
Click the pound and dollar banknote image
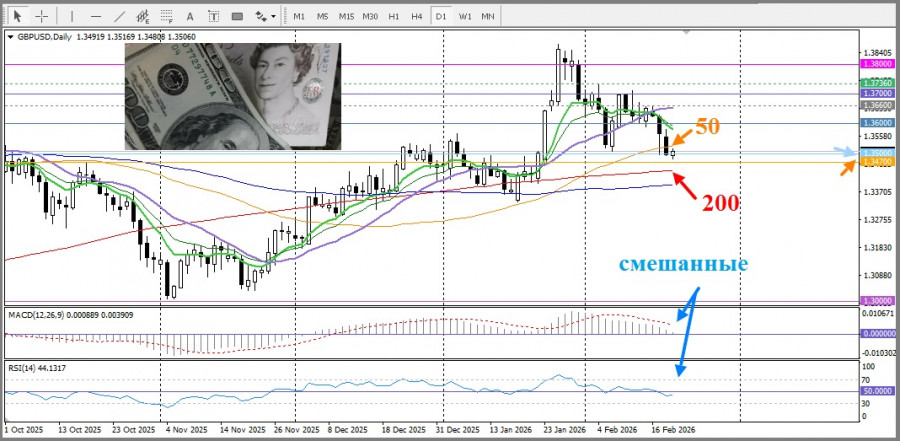point(232,94)
